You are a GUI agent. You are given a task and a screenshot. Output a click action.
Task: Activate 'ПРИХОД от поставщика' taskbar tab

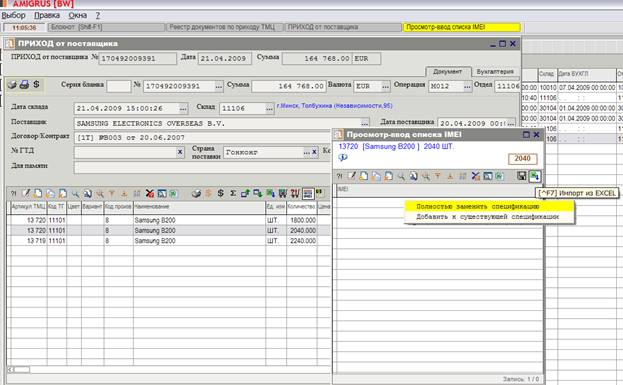(343, 27)
